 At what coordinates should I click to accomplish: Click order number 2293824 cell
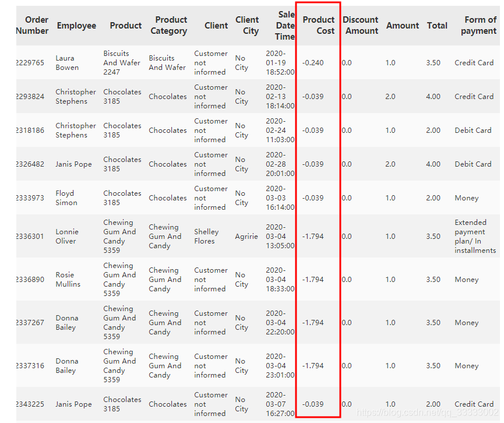click(x=30, y=97)
